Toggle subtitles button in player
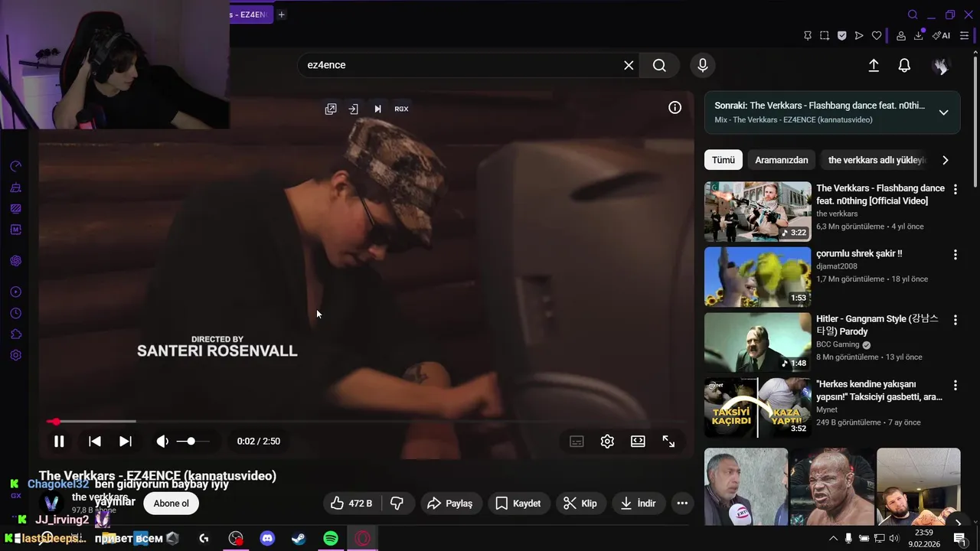 coord(577,442)
